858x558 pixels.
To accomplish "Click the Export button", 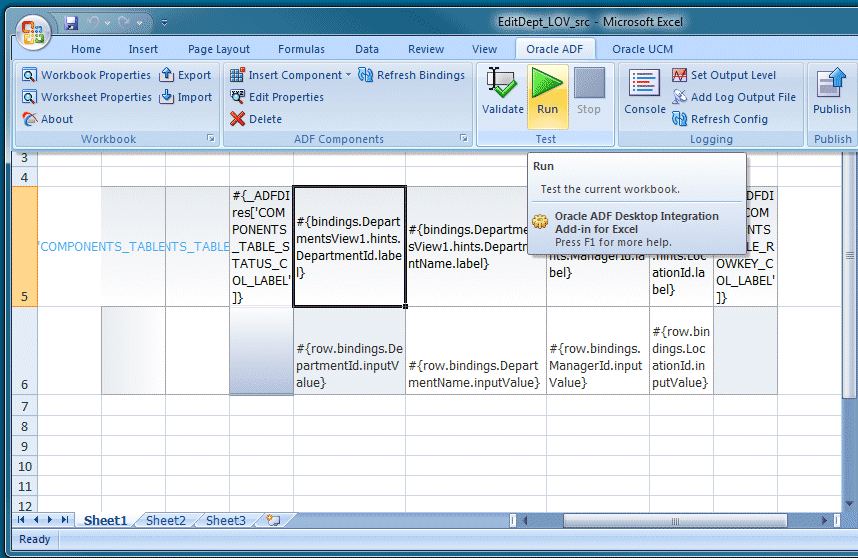I will coord(185,75).
